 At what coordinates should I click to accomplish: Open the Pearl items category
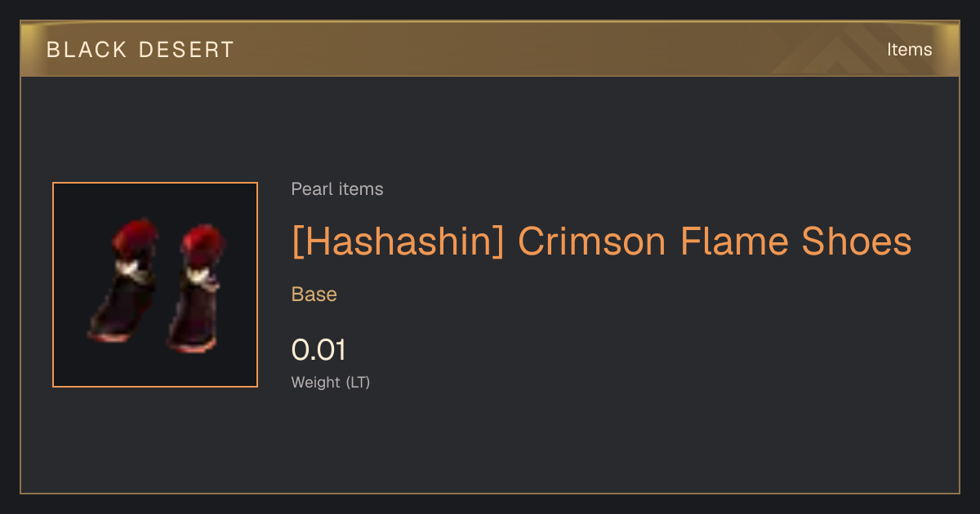pyautogui.click(x=337, y=189)
